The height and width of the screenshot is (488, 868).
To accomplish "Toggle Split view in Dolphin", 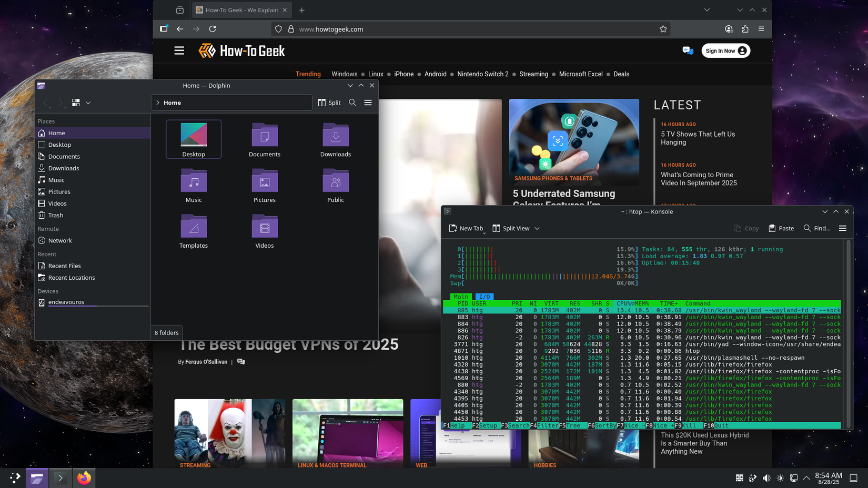I will [329, 103].
